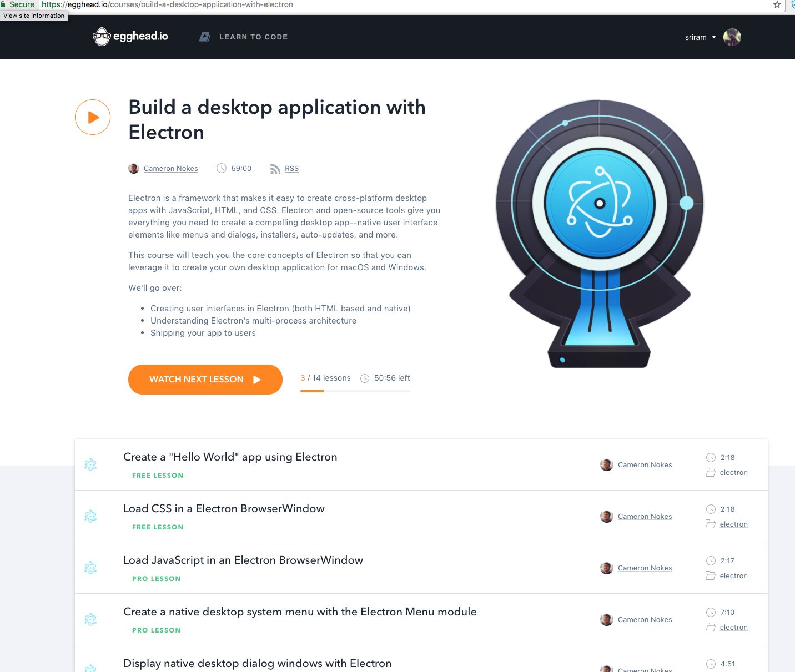Click the 3 / 14 lessons counter
Screen dimensions: 795x672
click(x=325, y=378)
